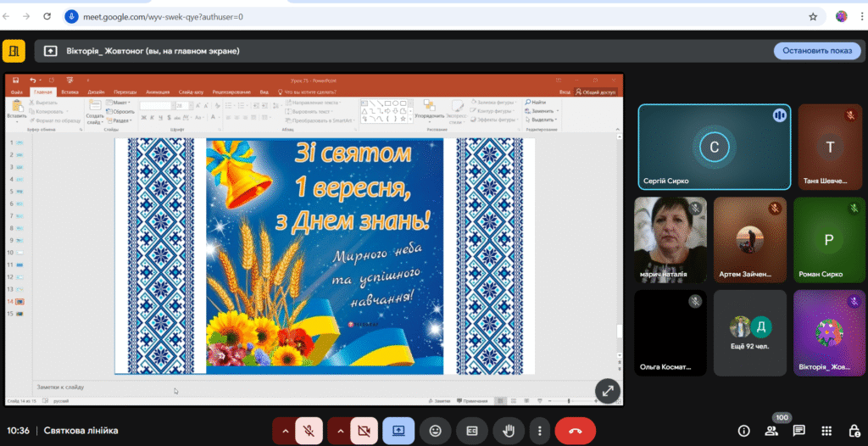The width and height of the screenshot is (868, 446).
Task: Open the Дизайн ribbon tab
Action: (96, 92)
